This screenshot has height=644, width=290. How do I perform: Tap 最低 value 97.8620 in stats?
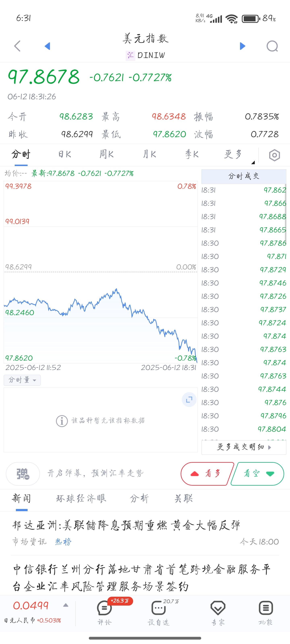coord(169,134)
